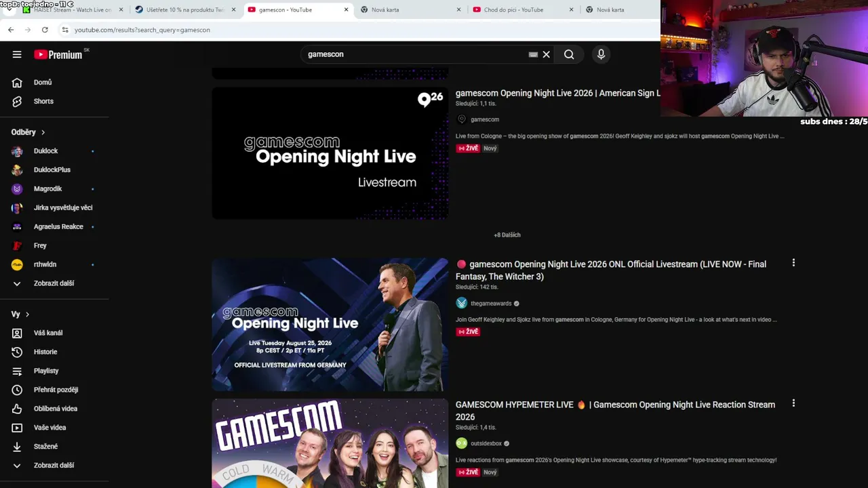Play GAMESCOM Hypemeter thumbnail

click(x=330, y=443)
